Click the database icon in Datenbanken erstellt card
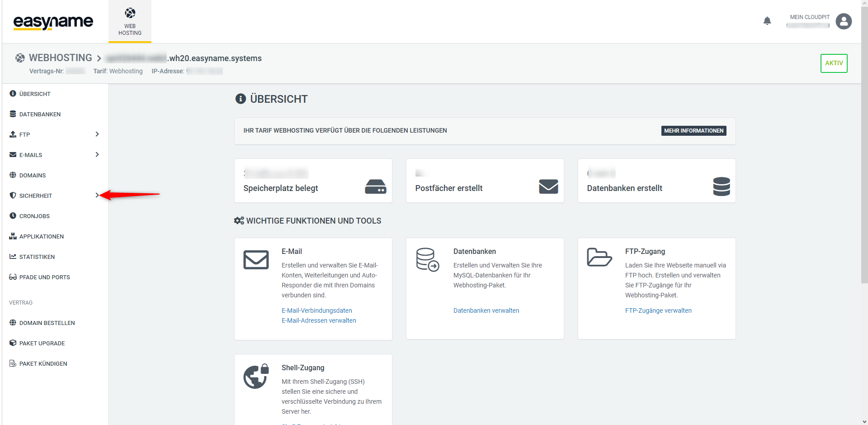 click(721, 186)
